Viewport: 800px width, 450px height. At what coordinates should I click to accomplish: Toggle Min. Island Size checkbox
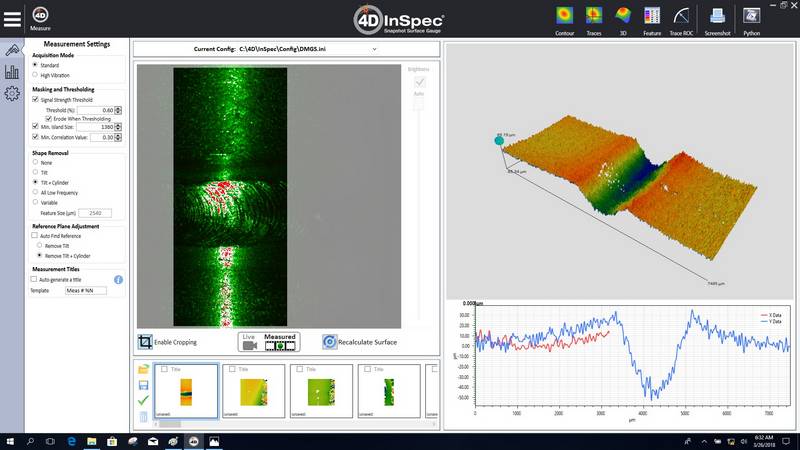35,126
